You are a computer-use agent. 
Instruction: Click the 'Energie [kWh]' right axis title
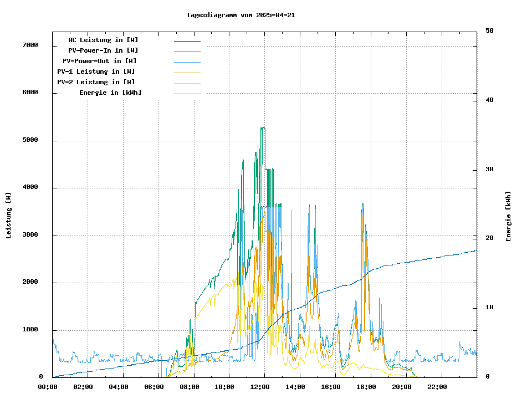tap(508, 216)
